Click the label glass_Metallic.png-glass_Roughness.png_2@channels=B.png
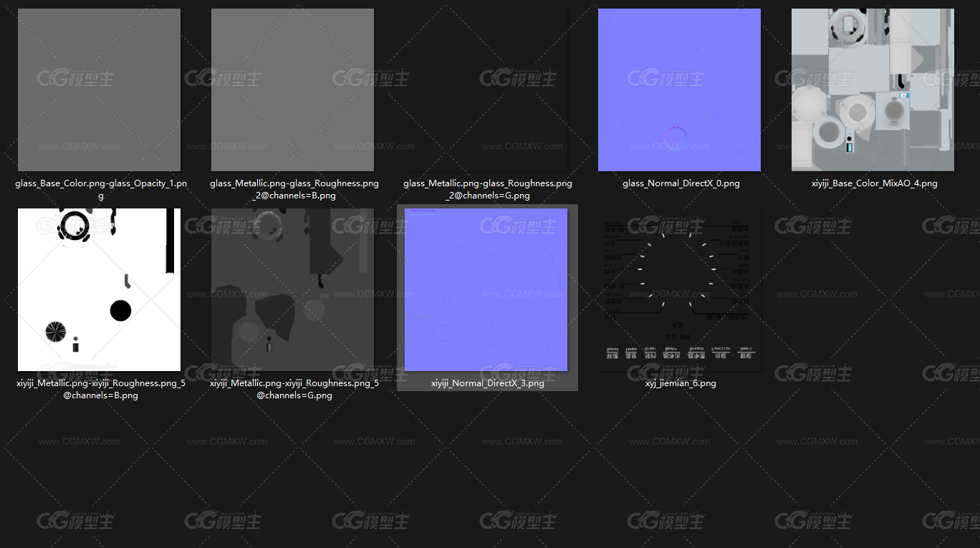 coord(294,189)
